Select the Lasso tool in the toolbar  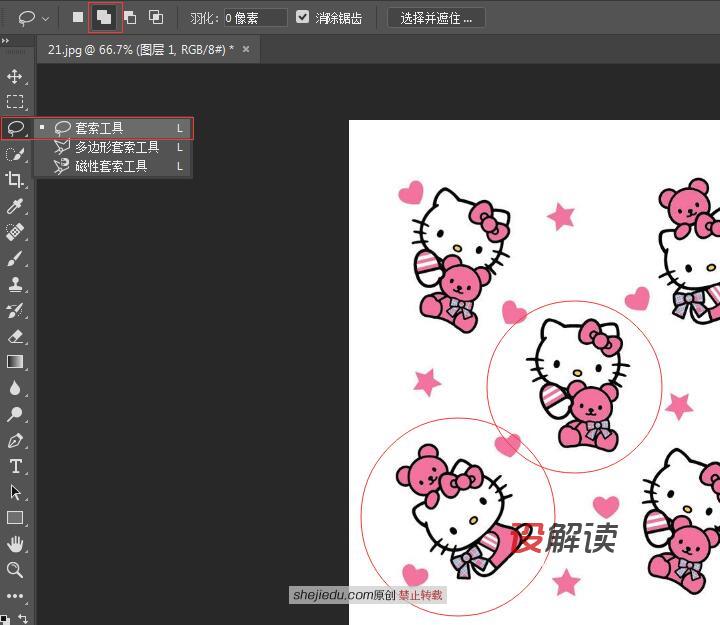click(16, 128)
